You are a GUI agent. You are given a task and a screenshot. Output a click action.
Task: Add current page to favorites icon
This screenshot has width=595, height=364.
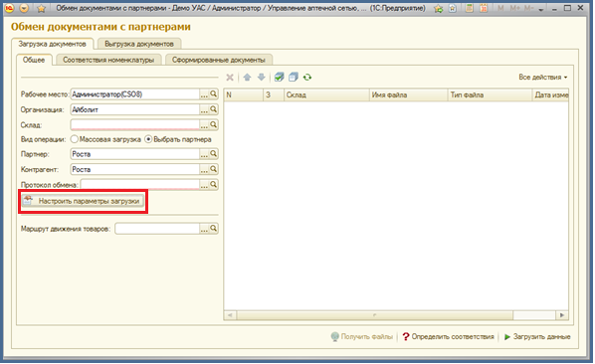[438, 8]
